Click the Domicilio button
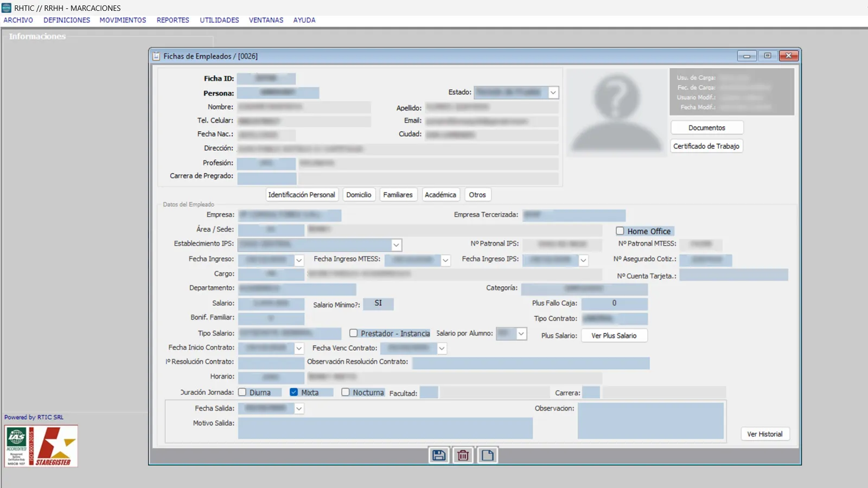The image size is (868, 488). [x=359, y=195]
